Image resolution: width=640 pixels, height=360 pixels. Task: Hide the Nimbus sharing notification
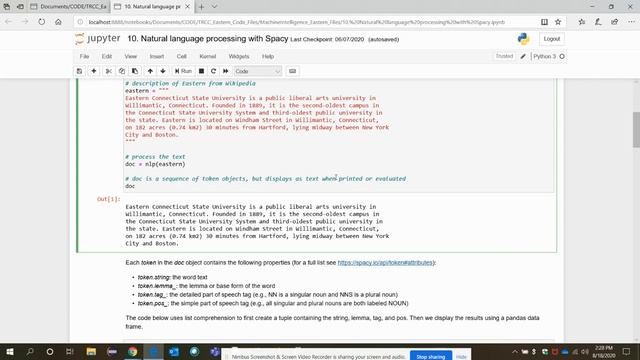[x=461, y=357]
